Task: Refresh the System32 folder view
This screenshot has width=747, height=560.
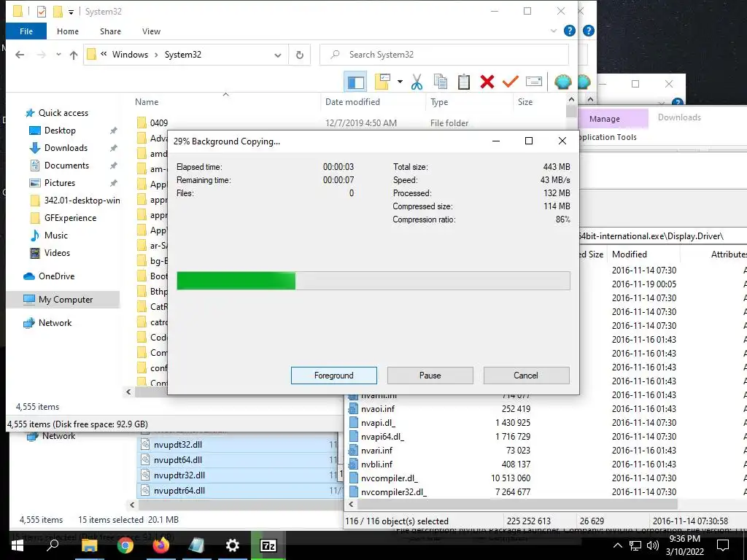Action: click(x=300, y=55)
